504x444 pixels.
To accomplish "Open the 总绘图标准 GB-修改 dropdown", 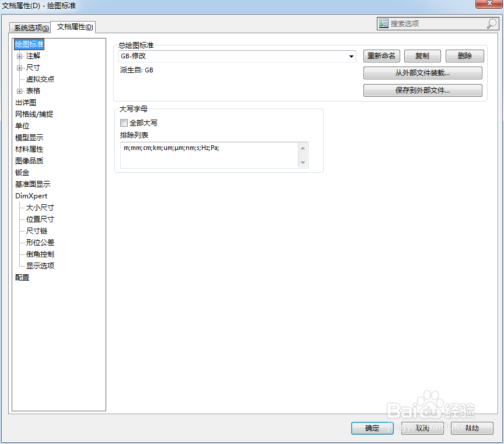I will (x=237, y=56).
